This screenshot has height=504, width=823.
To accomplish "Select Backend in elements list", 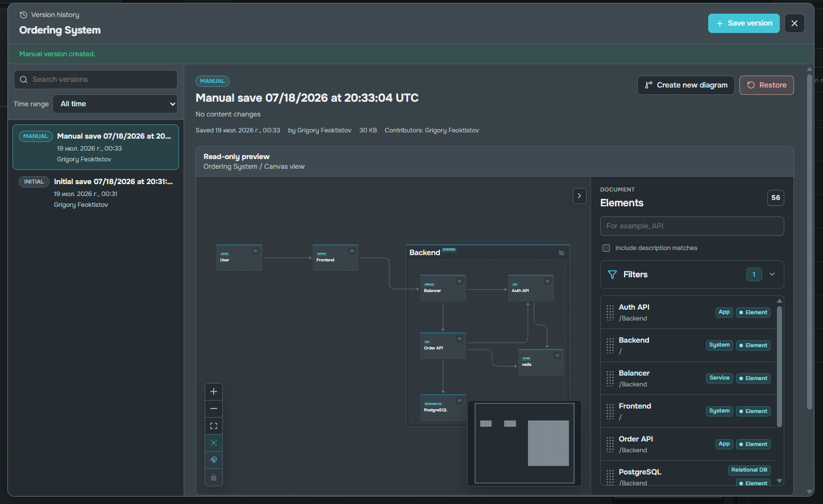I will click(688, 345).
